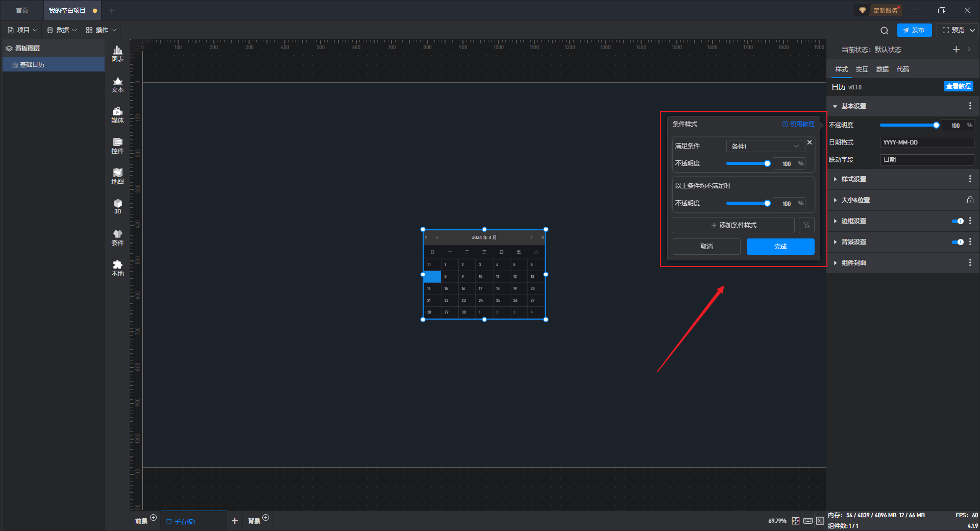Switch to the 交互 tab

pos(862,69)
